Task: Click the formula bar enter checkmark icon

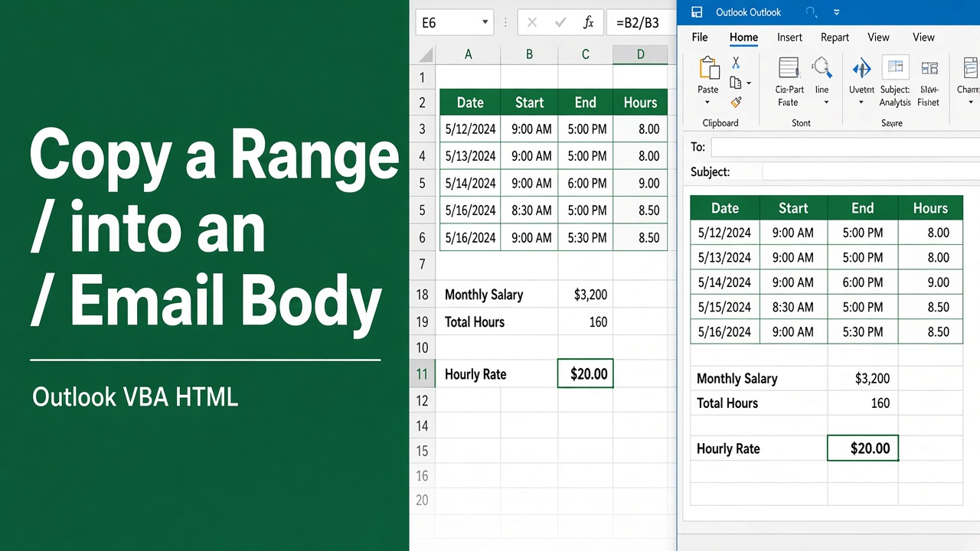Action: click(x=560, y=22)
